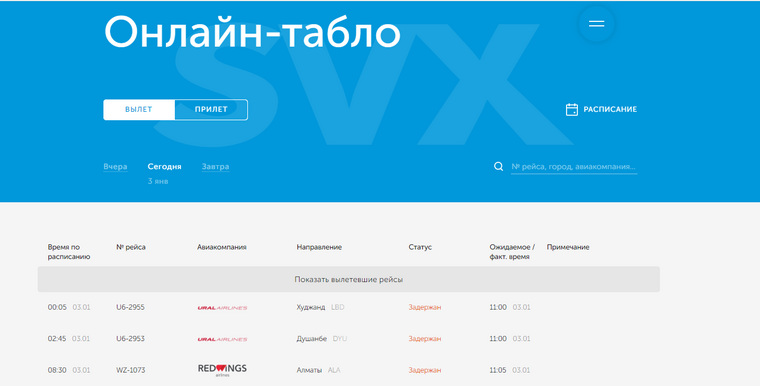Click the Статус column header
The width and height of the screenshot is (760, 386).
tap(420, 247)
